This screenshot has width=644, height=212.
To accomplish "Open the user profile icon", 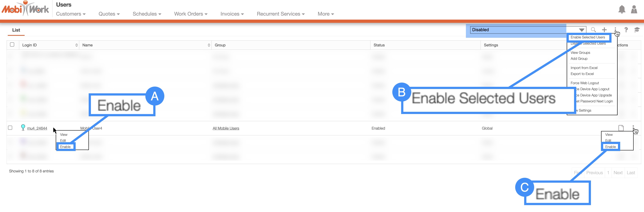I will click(x=634, y=9).
